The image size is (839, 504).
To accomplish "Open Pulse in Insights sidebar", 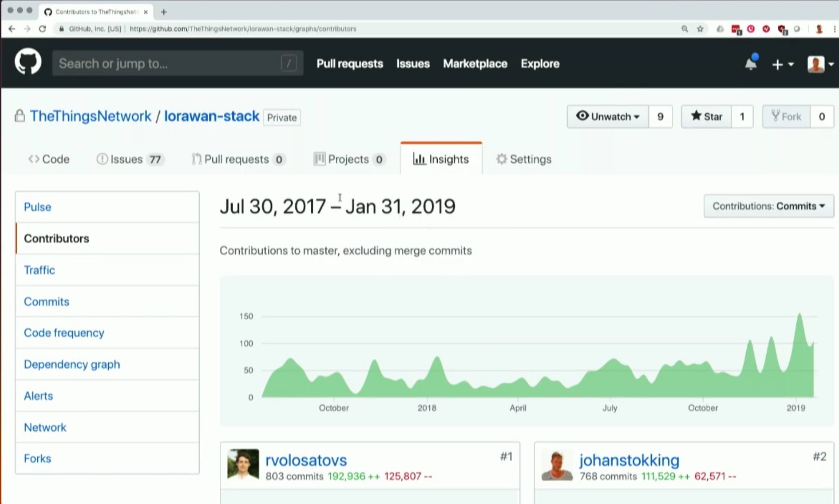I will coord(107,207).
